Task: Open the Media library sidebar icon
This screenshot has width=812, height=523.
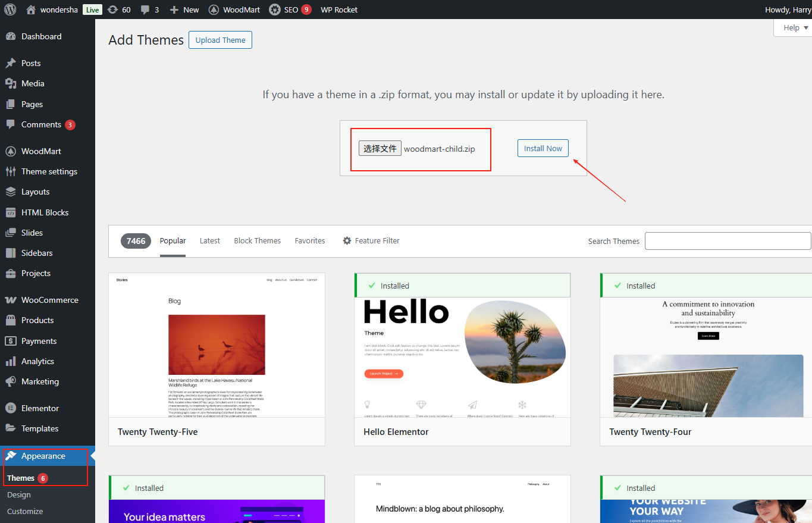Action: [11, 83]
